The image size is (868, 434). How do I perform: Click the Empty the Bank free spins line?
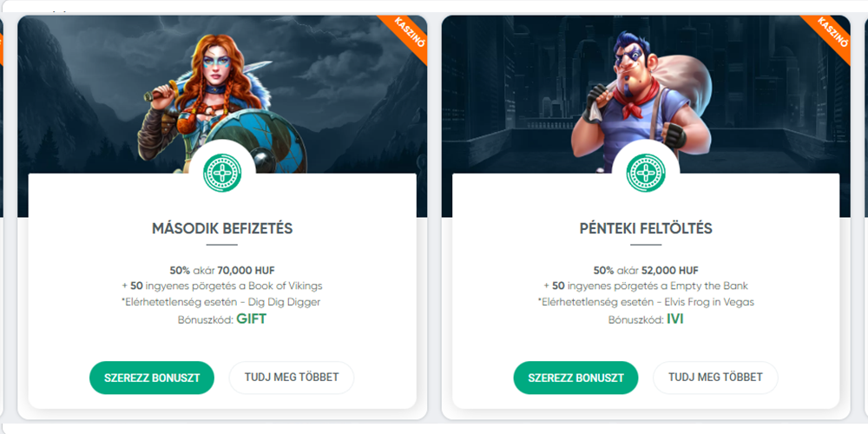(646, 286)
